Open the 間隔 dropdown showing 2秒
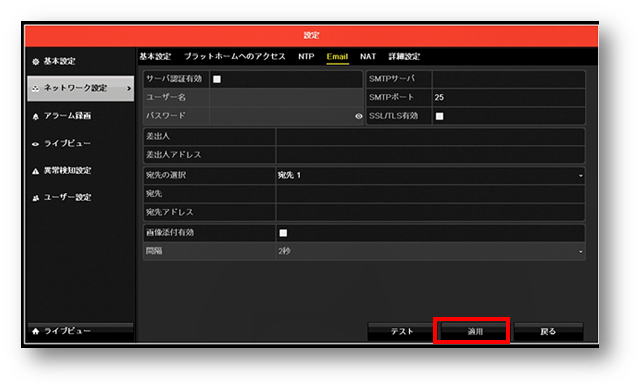The image size is (641, 390). [x=430, y=251]
